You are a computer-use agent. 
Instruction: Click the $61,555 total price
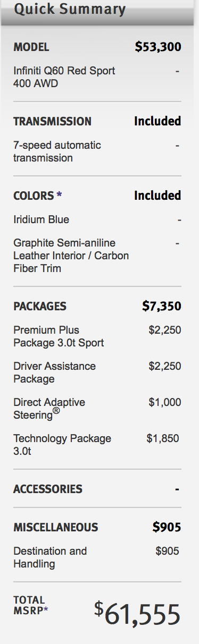pos(137,615)
